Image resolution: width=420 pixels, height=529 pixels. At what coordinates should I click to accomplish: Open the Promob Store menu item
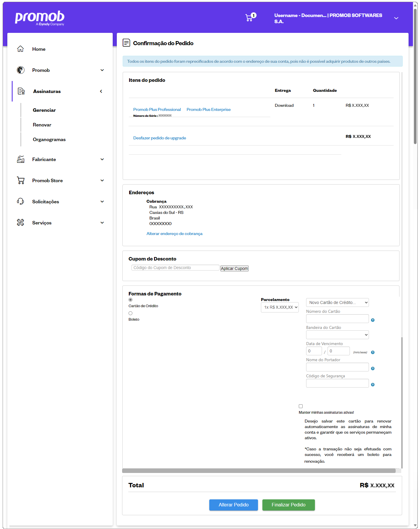coord(48,180)
